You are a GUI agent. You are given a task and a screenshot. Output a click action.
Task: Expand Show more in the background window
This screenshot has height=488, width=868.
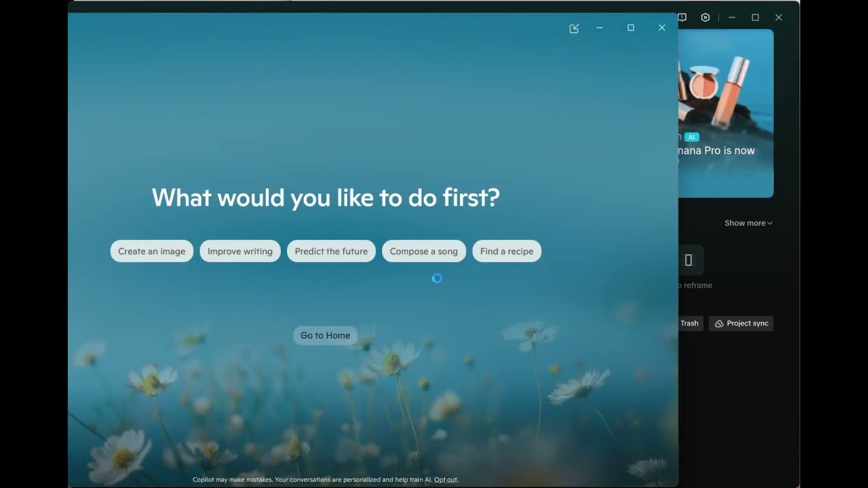pos(748,223)
